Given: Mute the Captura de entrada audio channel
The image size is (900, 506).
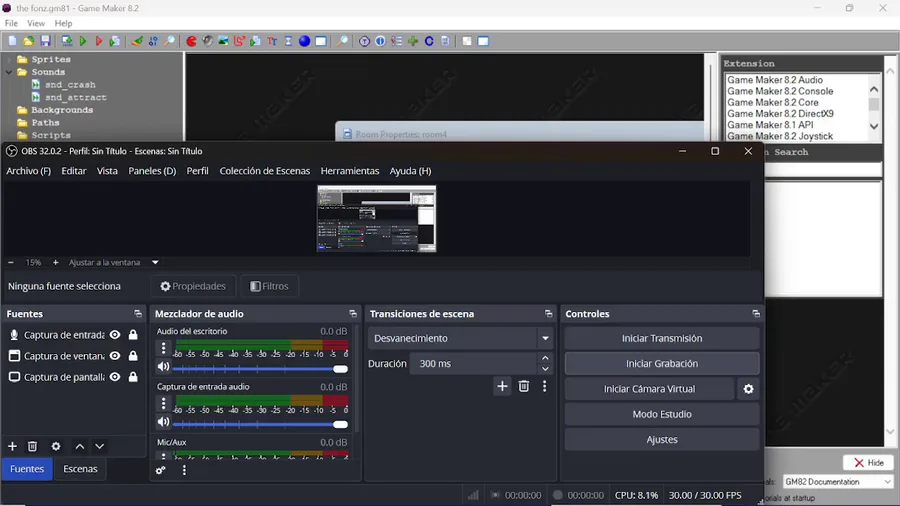Looking at the screenshot, I should coord(164,422).
